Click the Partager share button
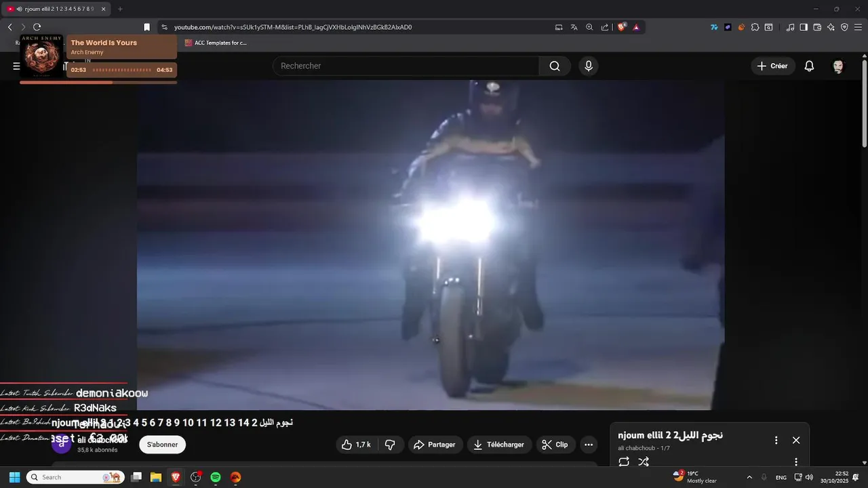Viewport: 868px width, 488px height. [x=435, y=445]
